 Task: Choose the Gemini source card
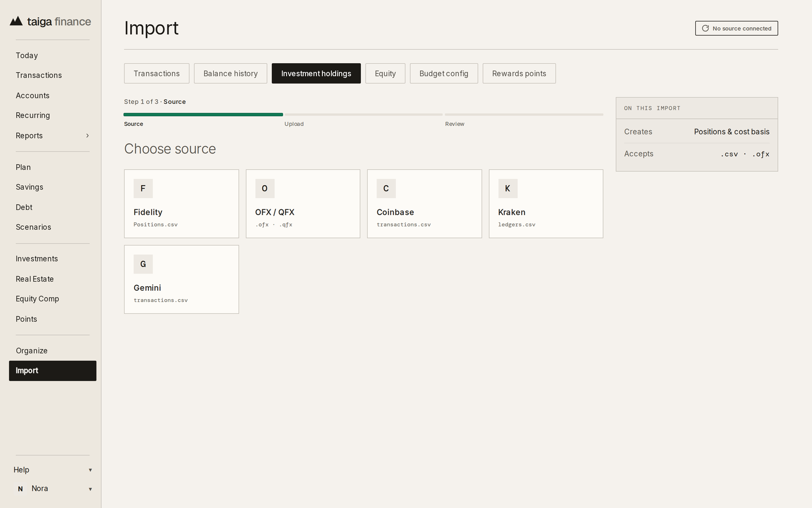(x=182, y=279)
